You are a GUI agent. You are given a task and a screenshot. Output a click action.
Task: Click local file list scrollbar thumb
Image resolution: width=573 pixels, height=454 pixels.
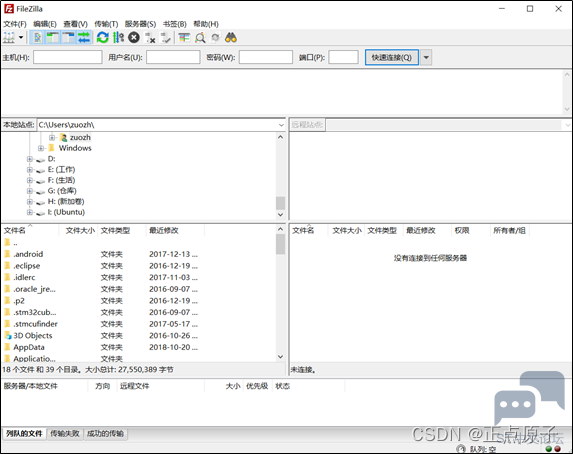(x=280, y=245)
